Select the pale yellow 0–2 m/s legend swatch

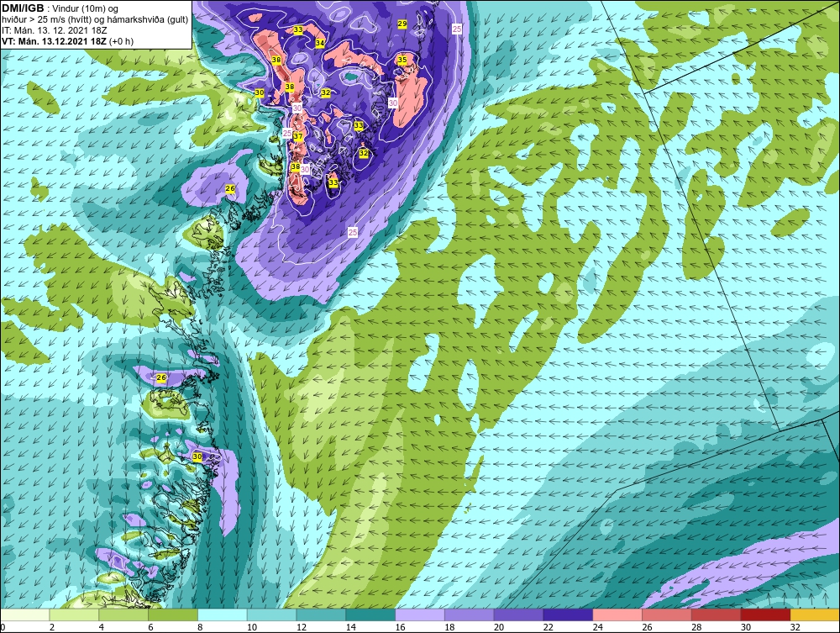coord(25,615)
